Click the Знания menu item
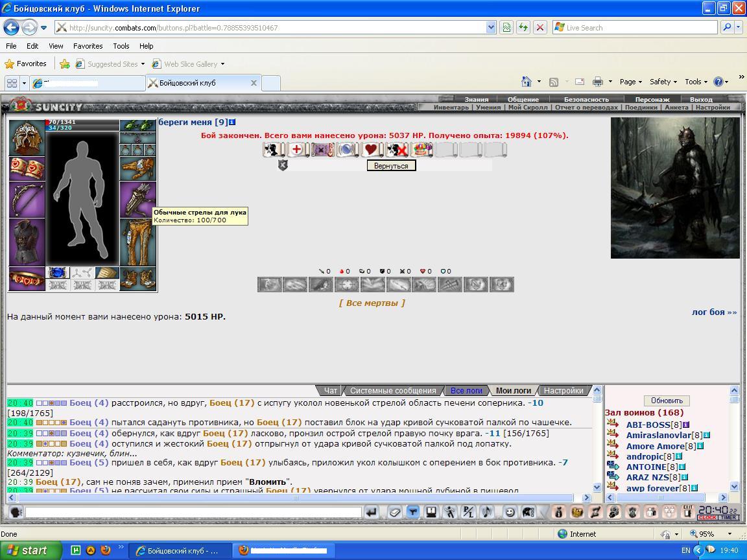Image resolution: width=747 pixels, height=560 pixels. click(x=477, y=100)
